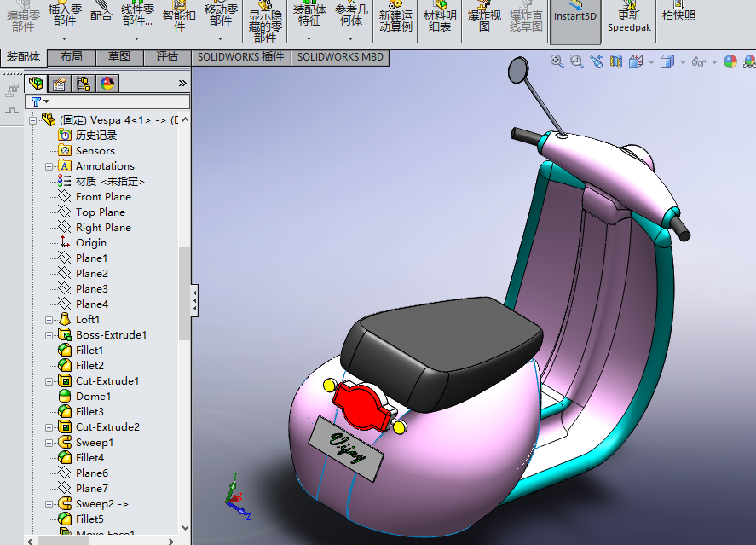Open the Insert Components dropdown arrow

point(64,38)
